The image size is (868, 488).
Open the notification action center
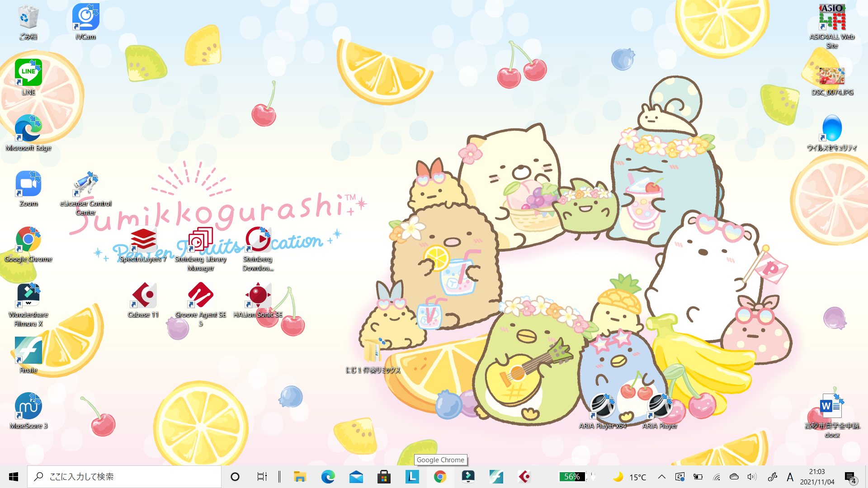pos(850,477)
